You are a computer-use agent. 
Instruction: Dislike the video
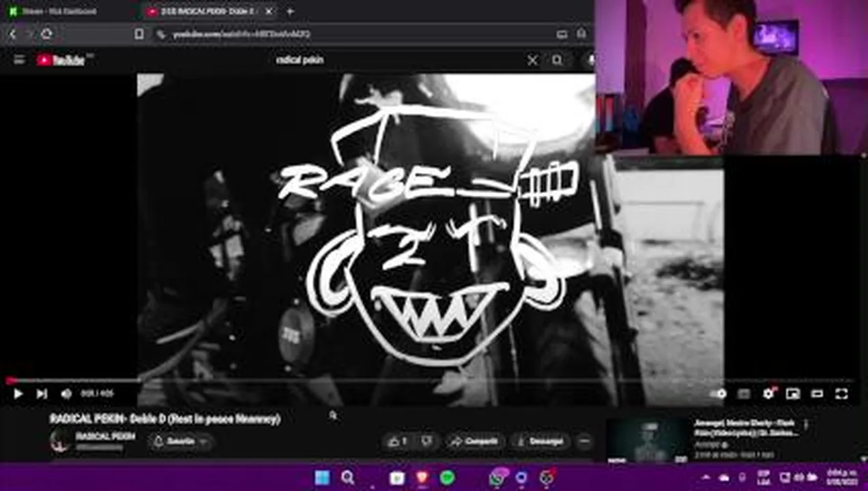(x=427, y=441)
